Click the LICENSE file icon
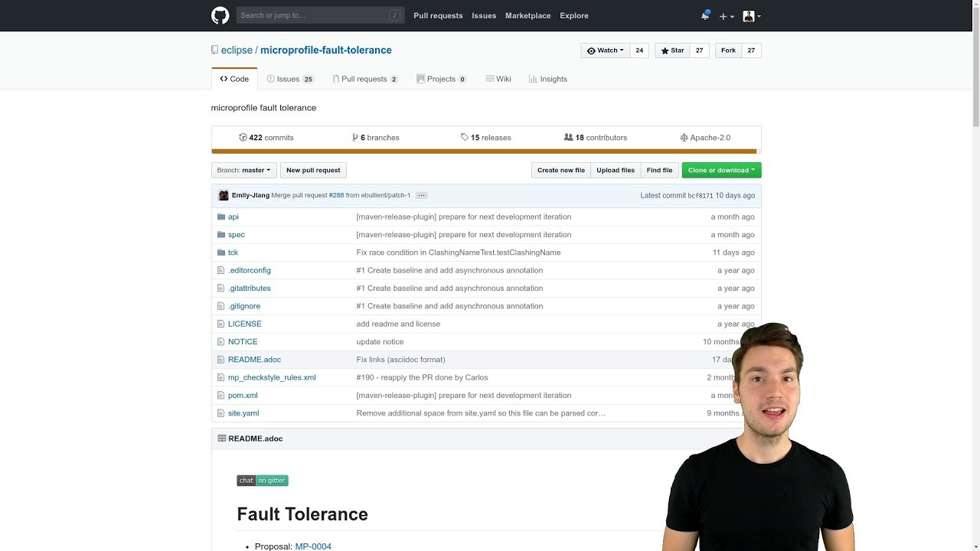This screenshot has height=551, width=980. click(x=221, y=324)
